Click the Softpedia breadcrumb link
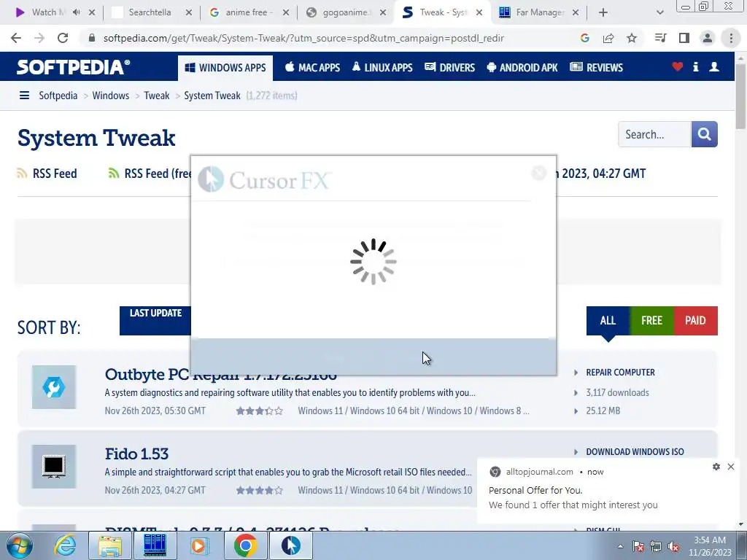This screenshot has height=560, width=747. pos(58,96)
